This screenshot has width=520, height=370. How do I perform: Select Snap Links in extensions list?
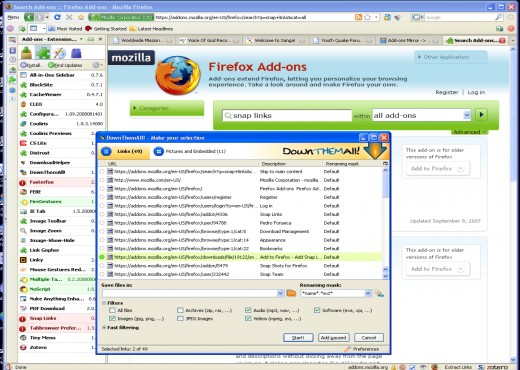tap(57, 318)
